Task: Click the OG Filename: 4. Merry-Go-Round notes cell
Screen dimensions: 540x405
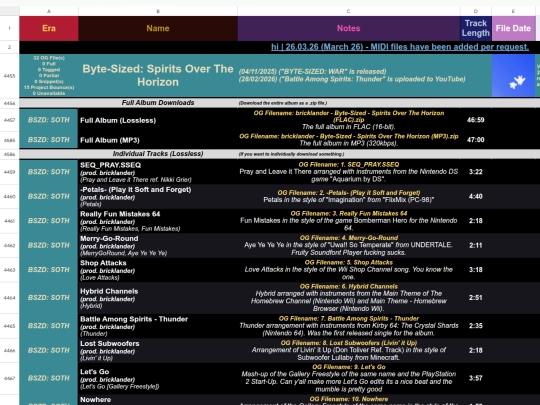Action: pos(349,245)
